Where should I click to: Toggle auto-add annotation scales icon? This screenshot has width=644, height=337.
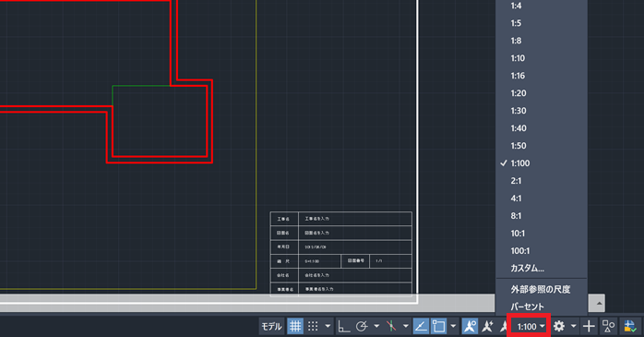(487, 326)
